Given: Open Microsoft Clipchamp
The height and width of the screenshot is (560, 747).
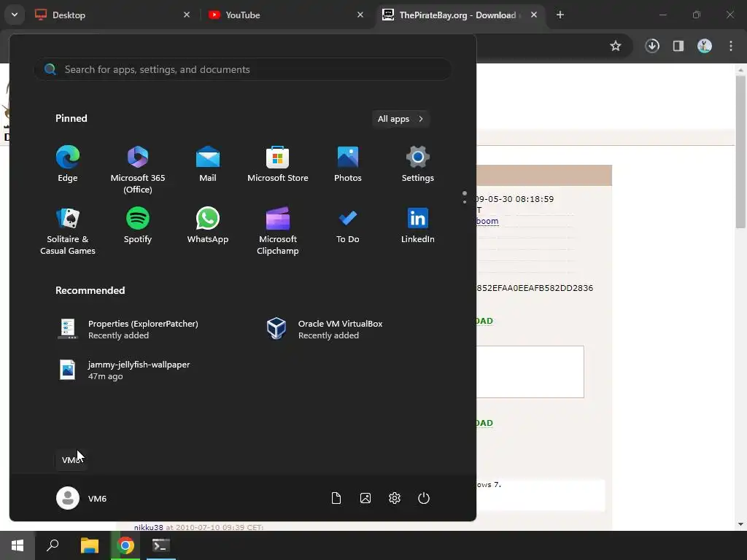Looking at the screenshot, I should (x=278, y=231).
